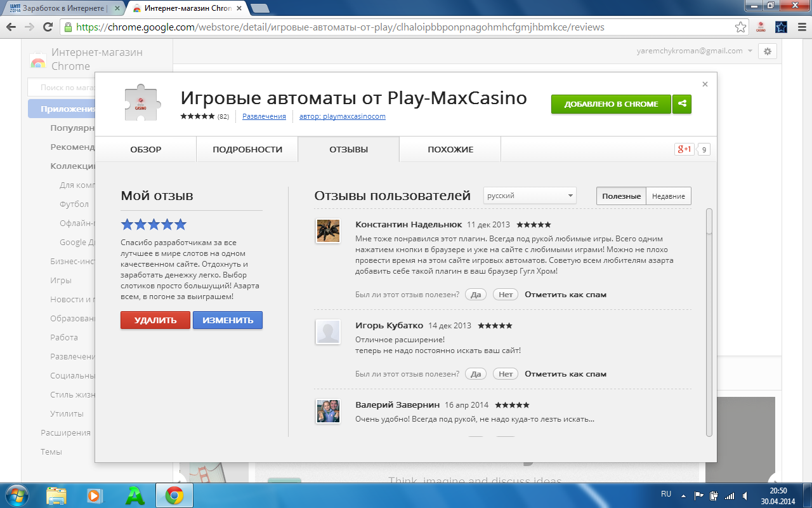Click the Action Center flag icon in tray
Image resolution: width=812 pixels, height=508 pixels.
699,495
